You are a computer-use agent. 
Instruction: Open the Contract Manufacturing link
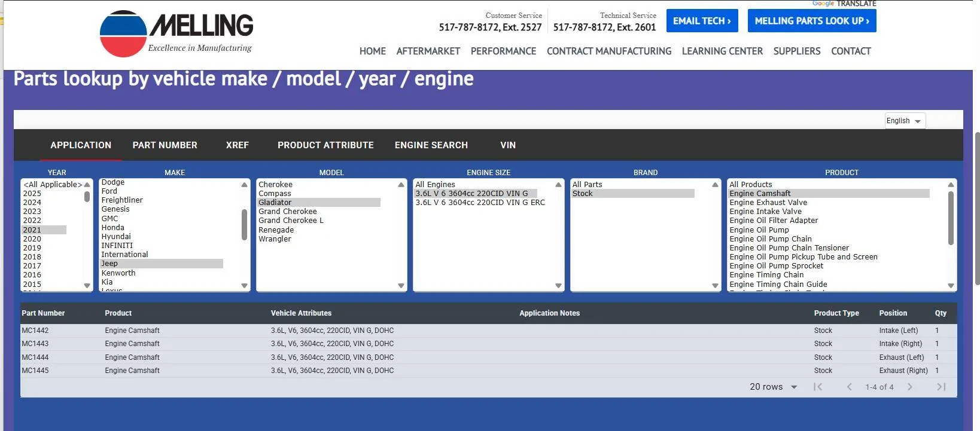coord(609,51)
